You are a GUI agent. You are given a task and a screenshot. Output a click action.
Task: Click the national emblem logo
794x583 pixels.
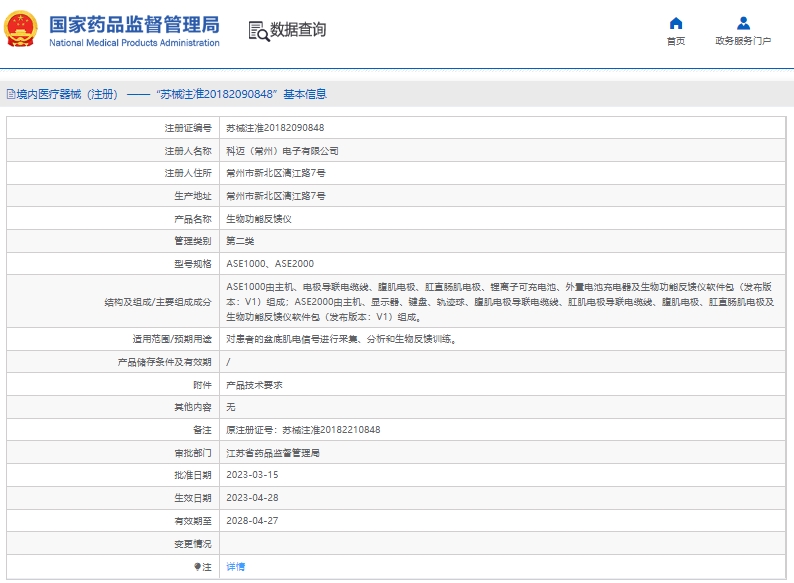tap(21, 29)
